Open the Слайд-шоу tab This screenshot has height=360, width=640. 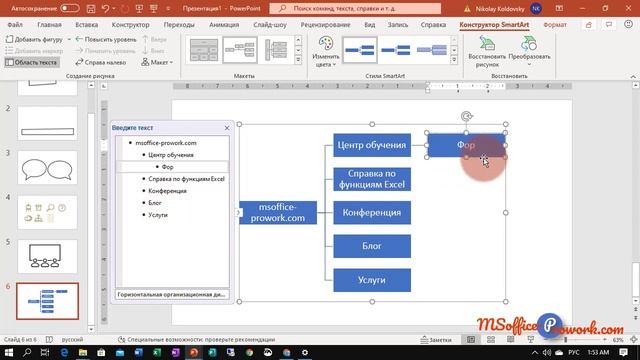270,25
